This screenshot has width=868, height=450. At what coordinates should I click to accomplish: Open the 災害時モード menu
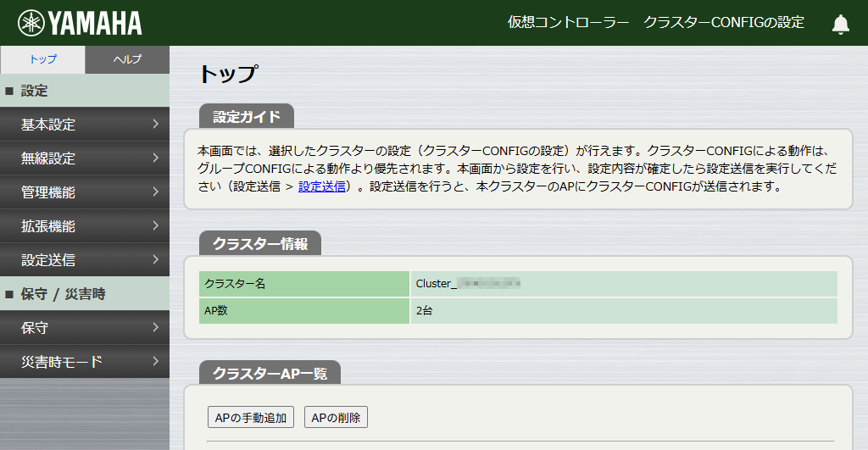85,361
